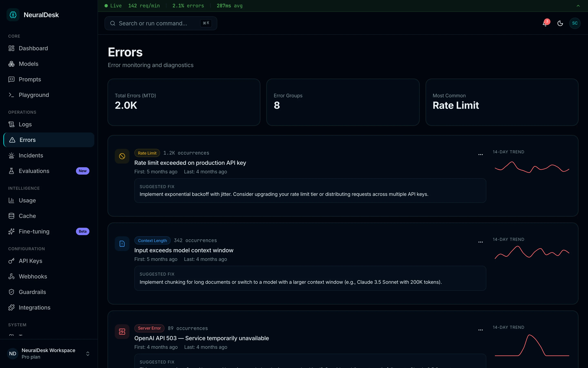Image resolution: width=588 pixels, height=368 pixels.
Task: Click the Cache database icon
Action: (11, 216)
